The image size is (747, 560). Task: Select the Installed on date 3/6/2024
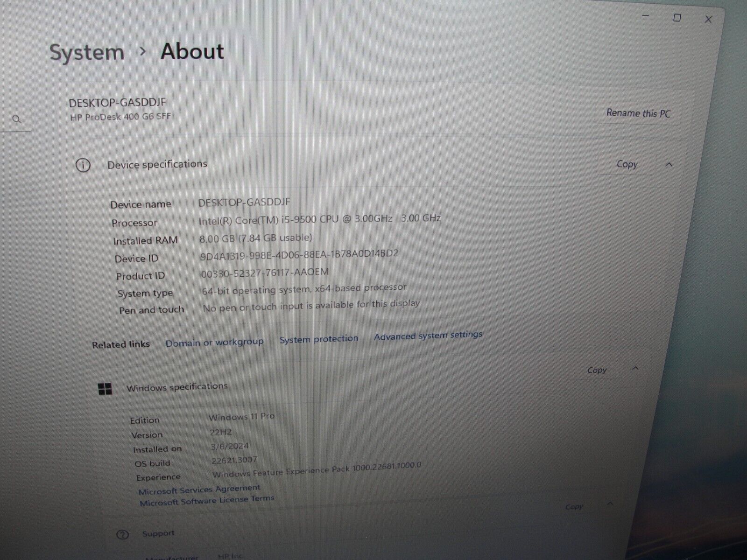230,447
